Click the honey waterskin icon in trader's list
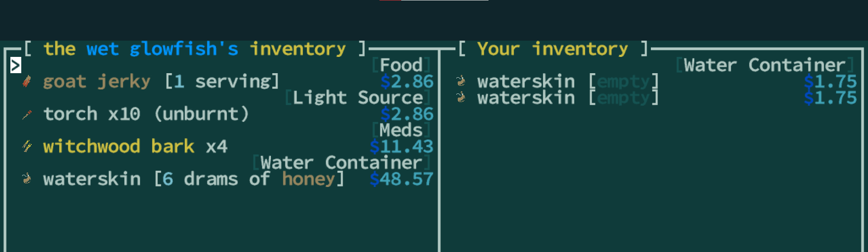868x252 pixels. coord(27,179)
